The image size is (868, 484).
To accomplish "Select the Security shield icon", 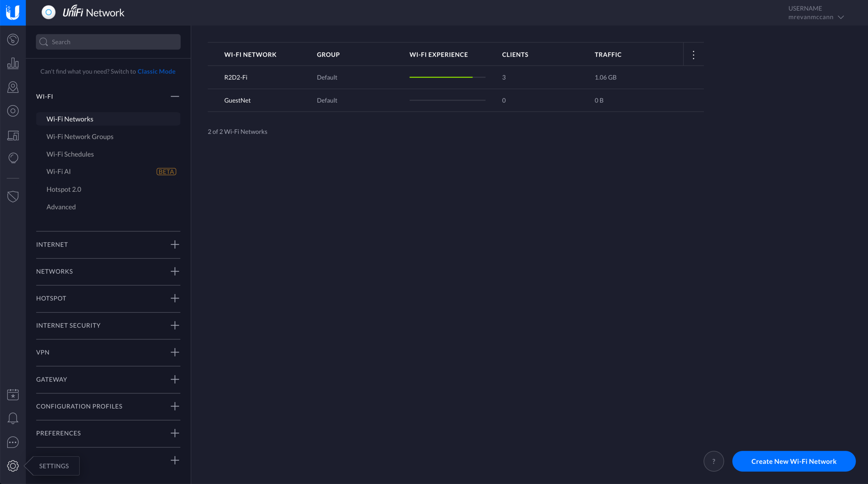I will pyautogui.click(x=13, y=197).
